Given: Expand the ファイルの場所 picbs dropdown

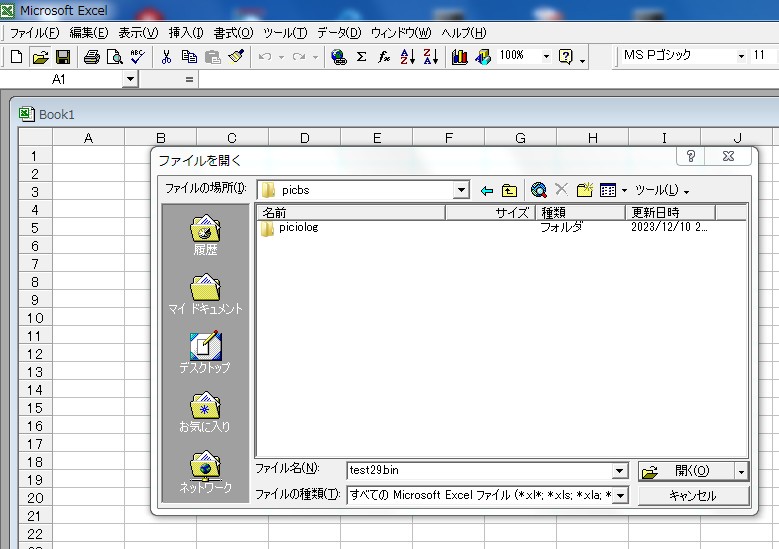Looking at the screenshot, I should point(461,190).
